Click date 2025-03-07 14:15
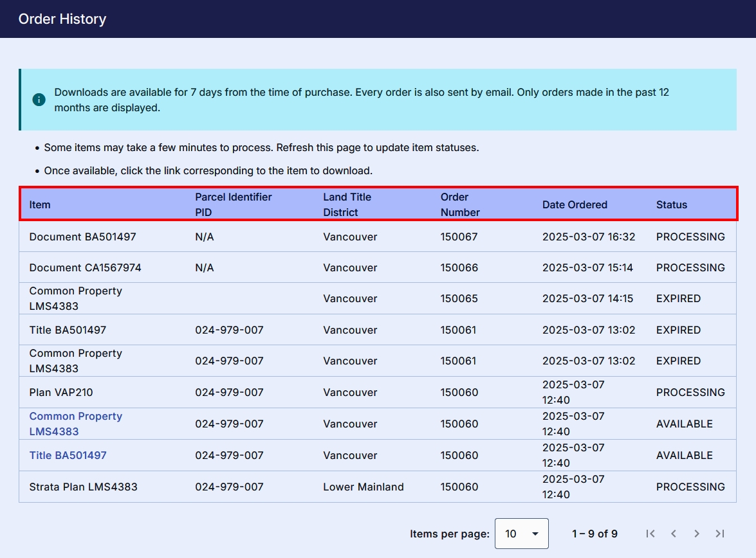The image size is (756, 558). (587, 298)
